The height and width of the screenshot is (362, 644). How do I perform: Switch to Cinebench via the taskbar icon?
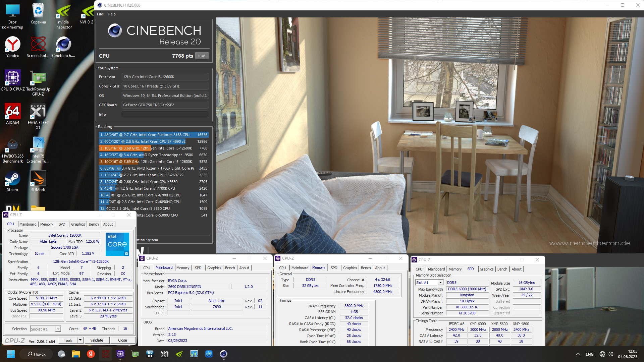tap(224, 354)
